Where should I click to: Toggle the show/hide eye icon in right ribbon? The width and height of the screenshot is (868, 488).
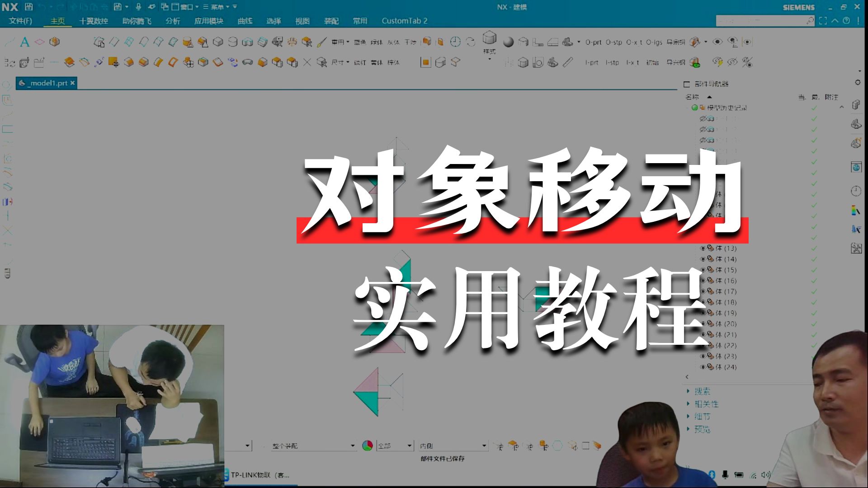point(717,42)
